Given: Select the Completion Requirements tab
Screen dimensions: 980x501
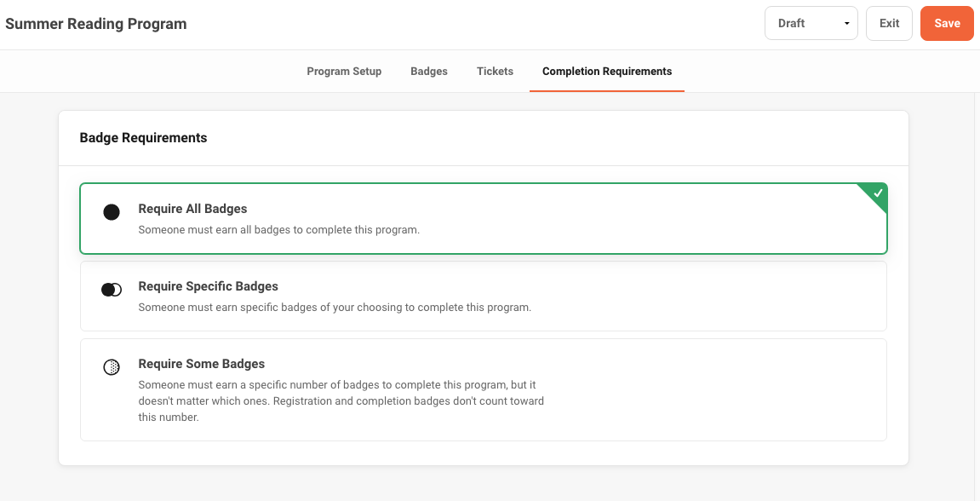Looking at the screenshot, I should click(607, 72).
